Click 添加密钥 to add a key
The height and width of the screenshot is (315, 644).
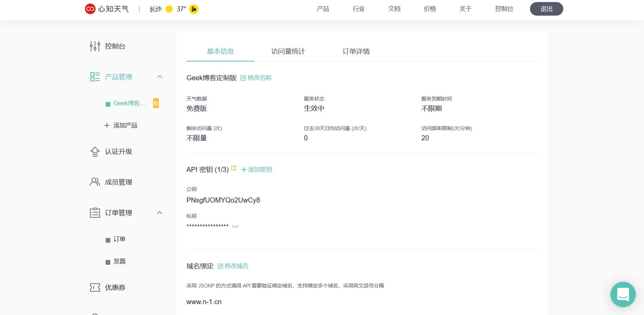[257, 170]
